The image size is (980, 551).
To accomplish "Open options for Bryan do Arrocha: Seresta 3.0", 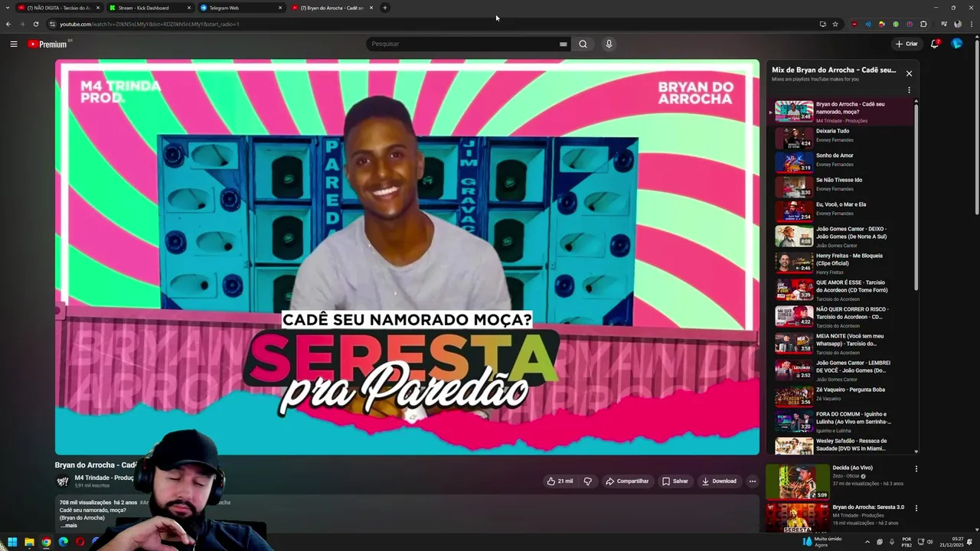I will 916,508.
